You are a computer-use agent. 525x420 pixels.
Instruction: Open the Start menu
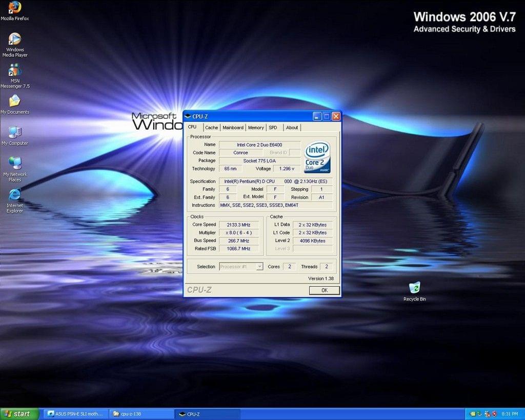pyautogui.click(x=19, y=414)
